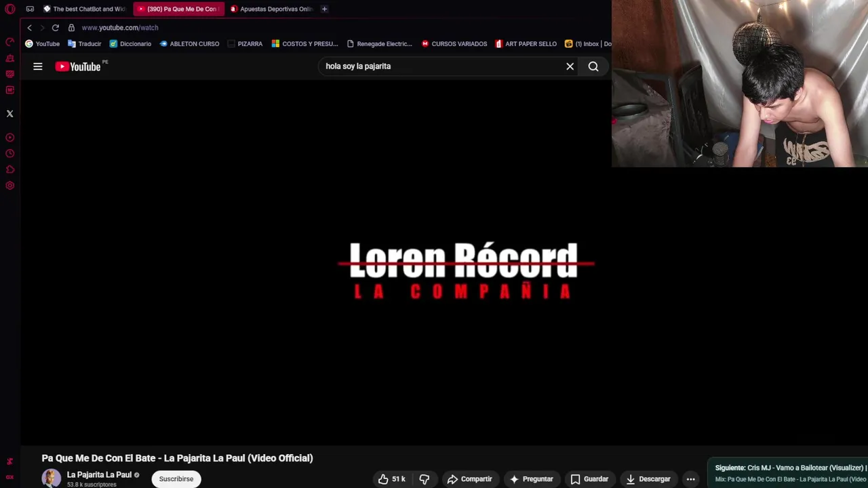Like the video with 51 k
Screen dimensions: 868x488
click(x=391, y=479)
